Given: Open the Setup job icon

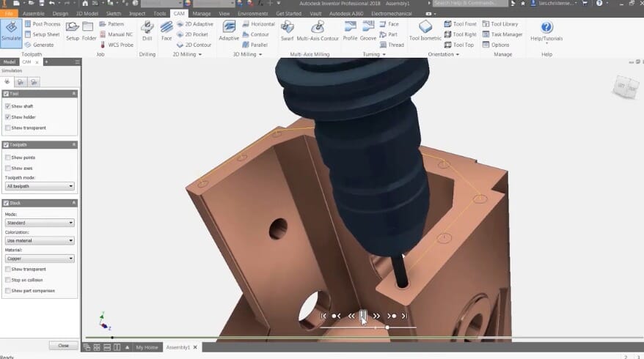Looking at the screenshot, I should click(x=73, y=31).
